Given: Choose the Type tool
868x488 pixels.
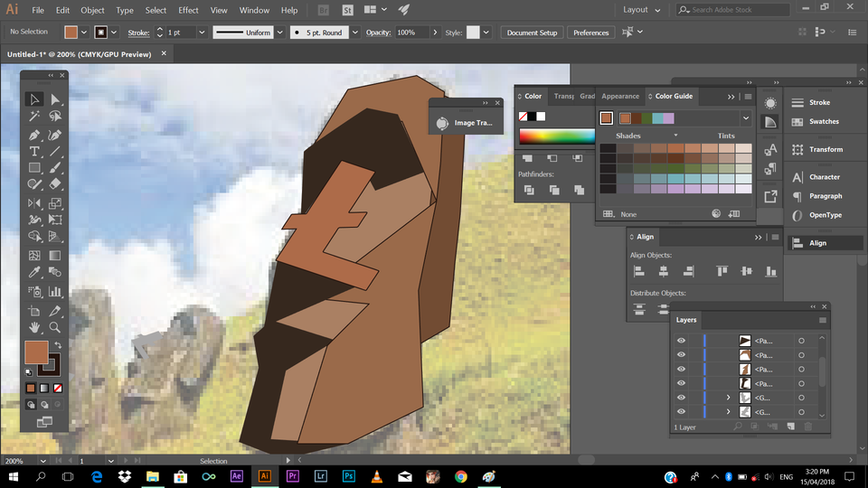Looking at the screenshot, I should click(x=34, y=151).
